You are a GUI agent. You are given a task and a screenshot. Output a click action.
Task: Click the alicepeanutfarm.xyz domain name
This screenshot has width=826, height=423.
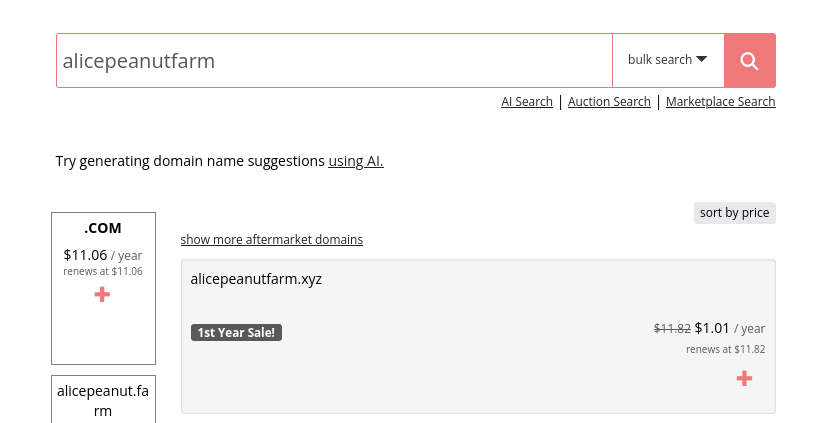click(256, 279)
